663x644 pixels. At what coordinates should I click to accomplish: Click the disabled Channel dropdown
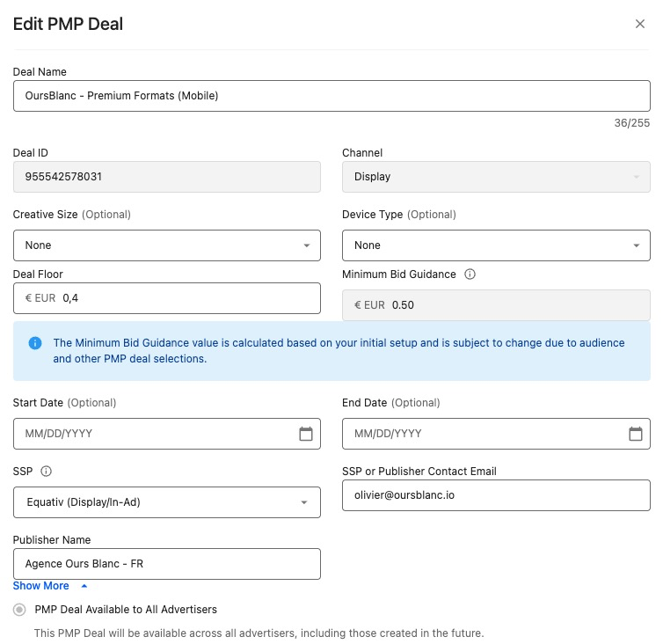tap(495, 177)
